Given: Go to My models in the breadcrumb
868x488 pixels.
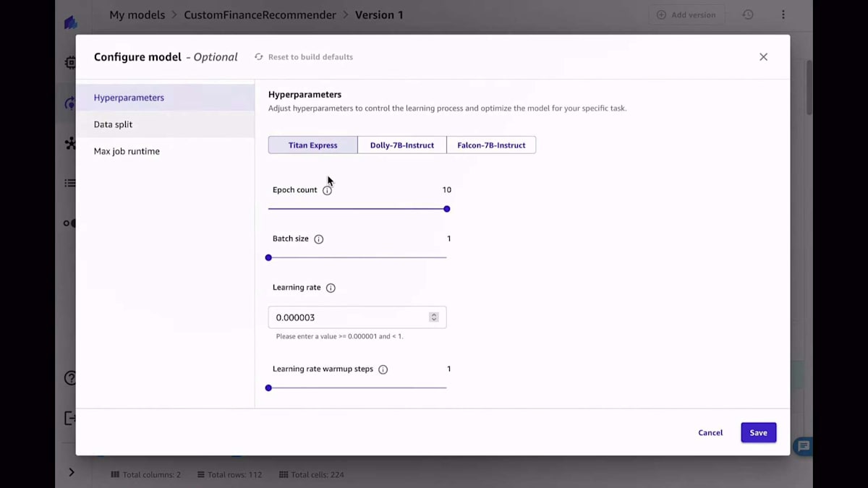Looking at the screenshot, I should point(137,15).
